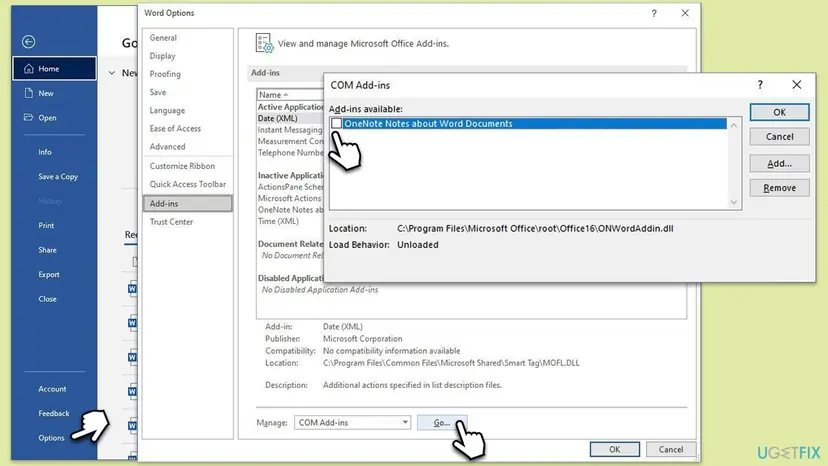Image resolution: width=828 pixels, height=466 pixels.
Task: Open the Info page
Action: [45, 152]
